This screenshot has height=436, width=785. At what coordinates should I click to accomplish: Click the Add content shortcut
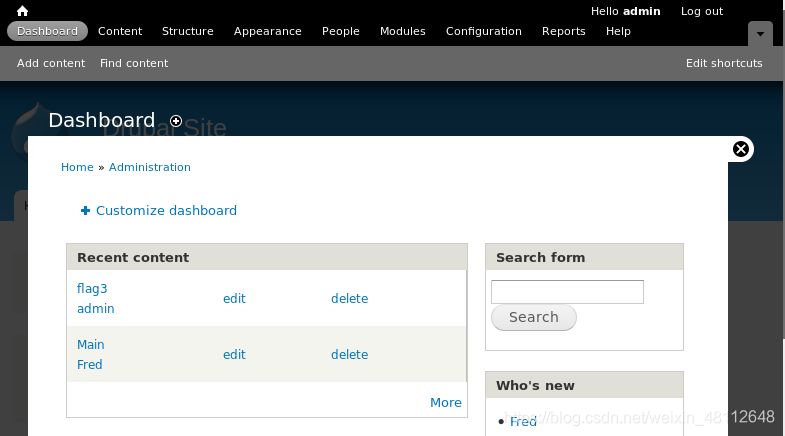point(51,63)
